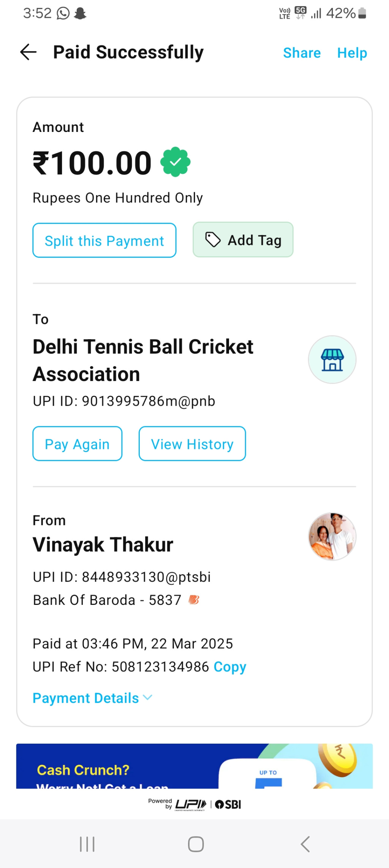Viewport: 389px width, 868px height.
Task: Tap the Snapchat notification icon in status bar
Action: (x=80, y=13)
